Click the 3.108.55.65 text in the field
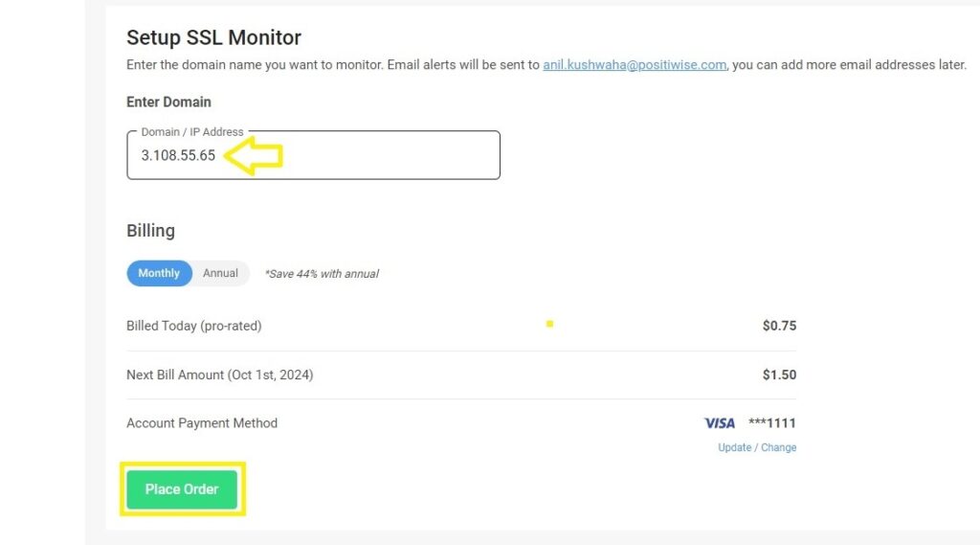This screenshot has height=545, width=980. [x=178, y=155]
